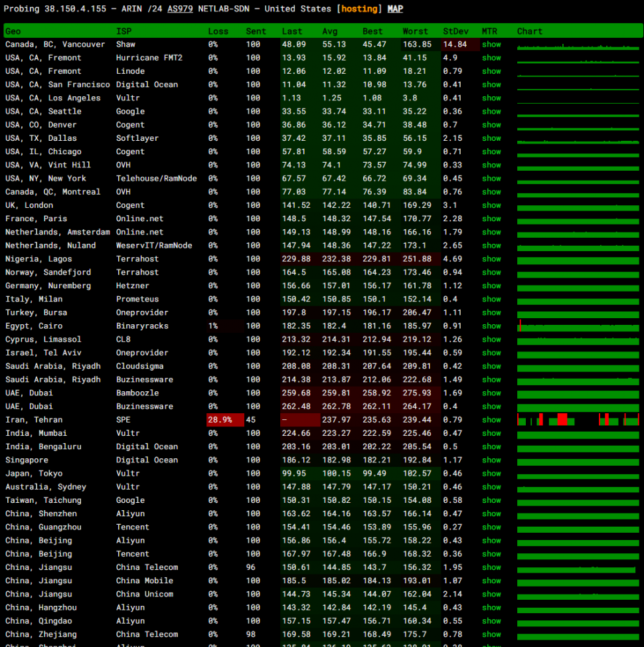Click the 163.85 worst value
The image size is (644, 647).
417,45
